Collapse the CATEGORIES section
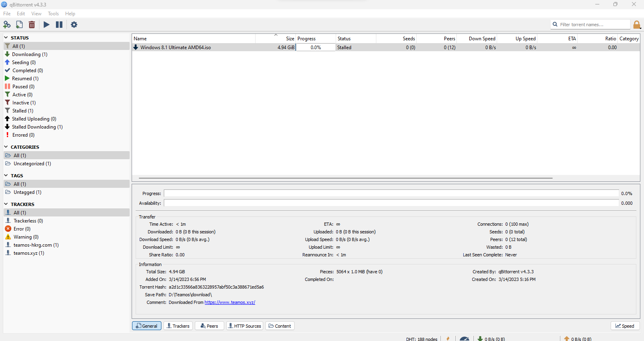This screenshot has height=341, width=644. [x=6, y=147]
